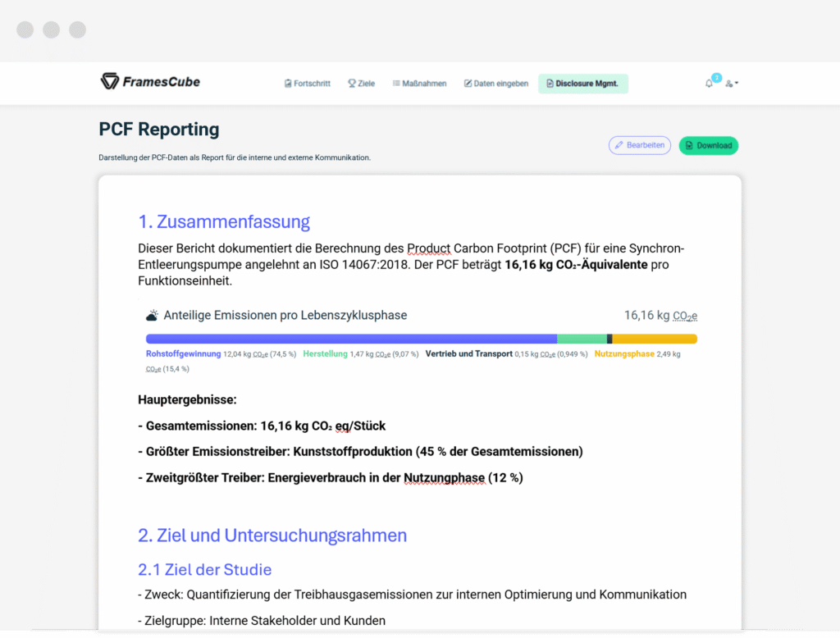Click the Zweitgrößter Treiber line
The height and width of the screenshot is (638, 840).
coord(331,478)
